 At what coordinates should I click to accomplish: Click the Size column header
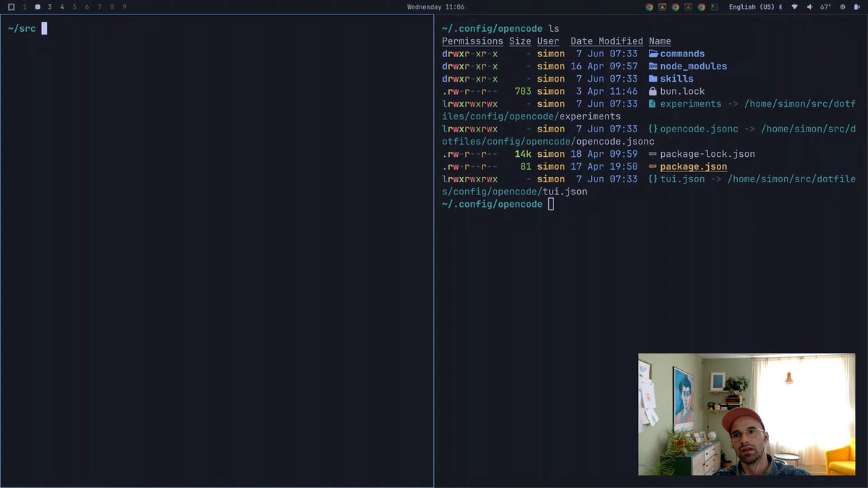tap(520, 41)
